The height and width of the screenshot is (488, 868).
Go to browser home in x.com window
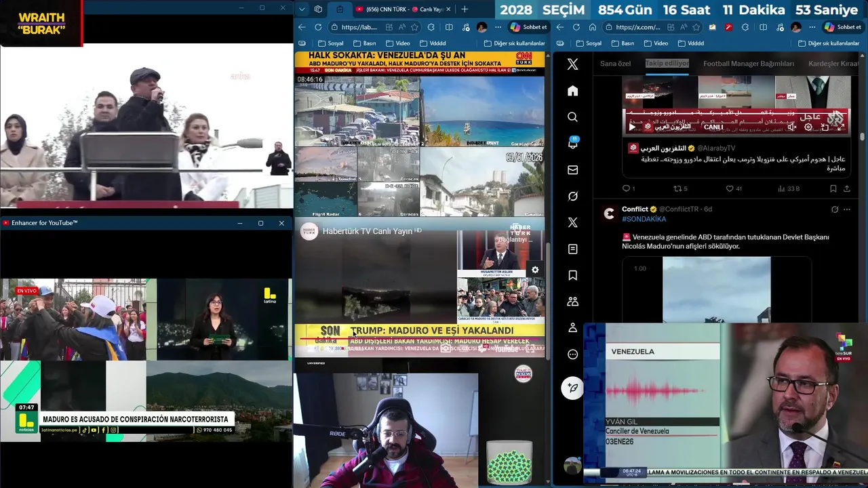593,27
